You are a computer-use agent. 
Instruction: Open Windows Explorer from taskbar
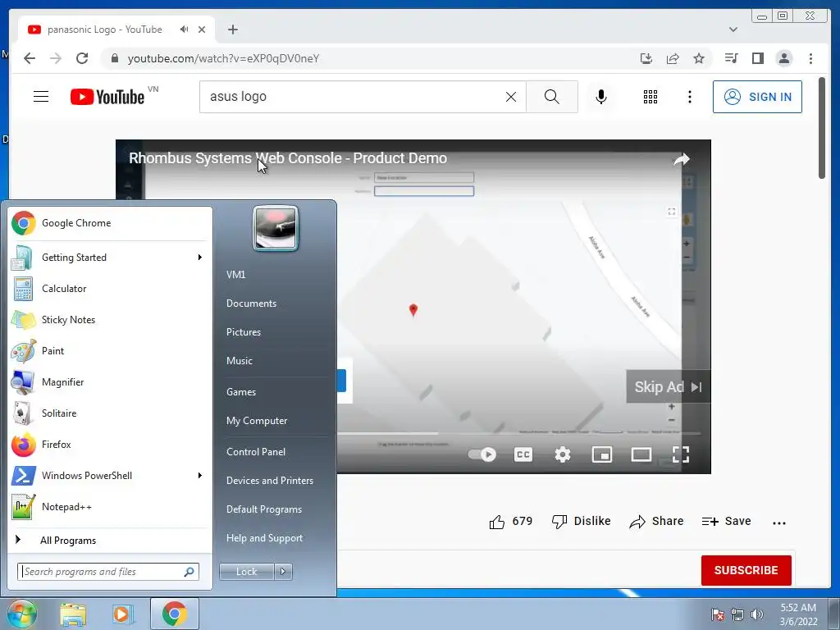73,614
